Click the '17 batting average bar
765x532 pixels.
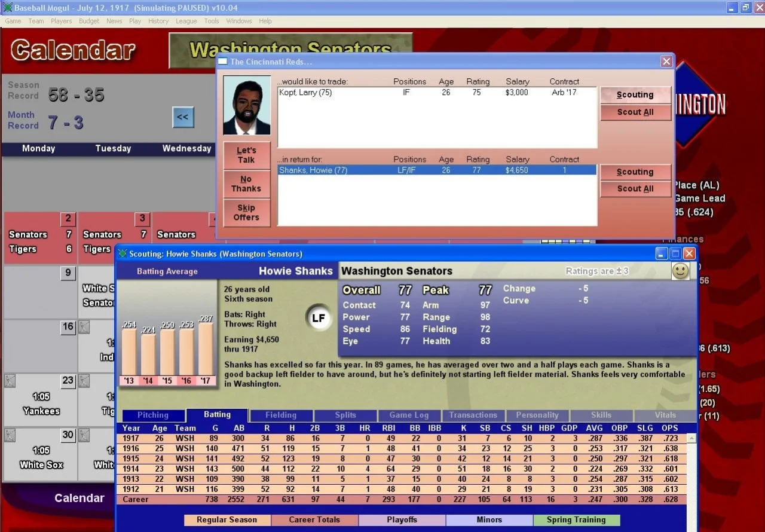pyautogui.click(x=206, y=349)
